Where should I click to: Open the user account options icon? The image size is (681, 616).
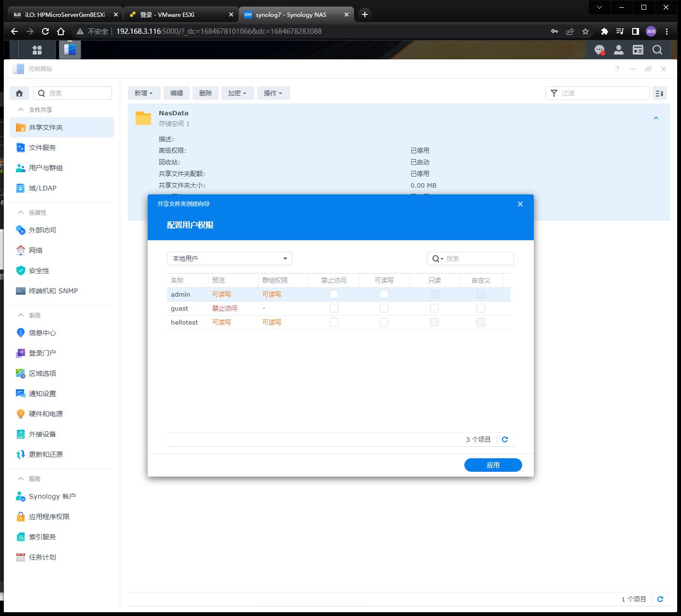click(619, 50)
